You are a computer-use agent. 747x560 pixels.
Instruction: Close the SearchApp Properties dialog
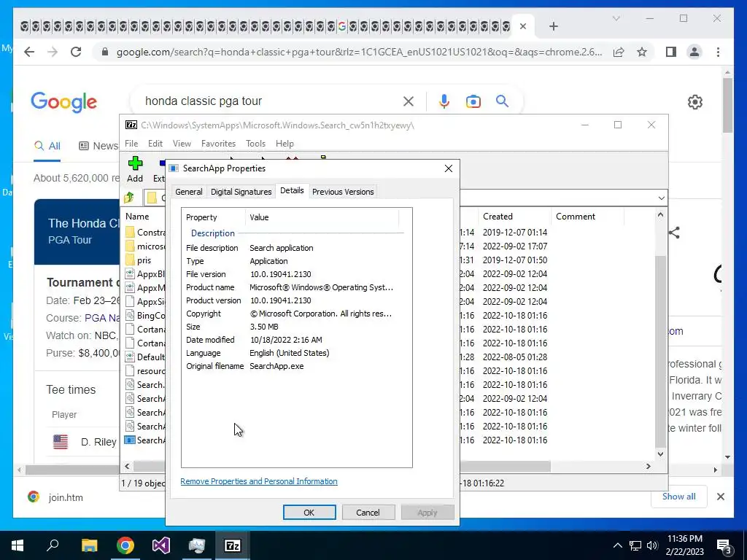(x=449, y=168)
